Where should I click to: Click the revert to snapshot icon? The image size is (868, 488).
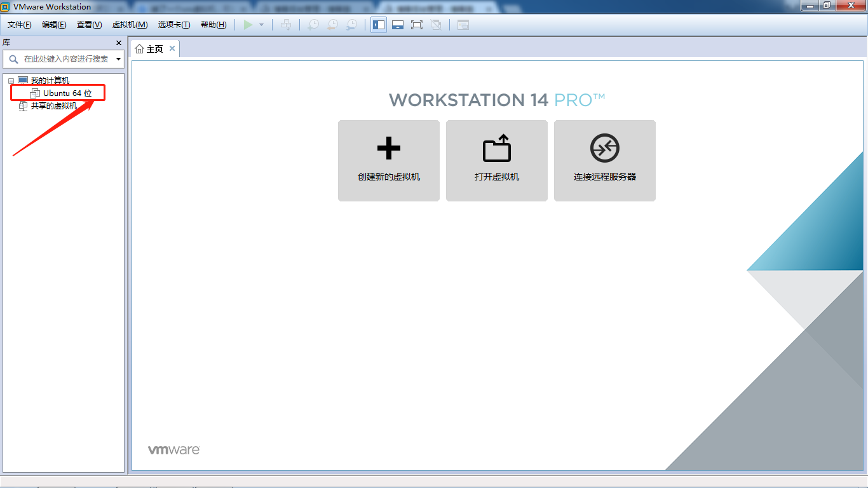click(x=332, y=25)
